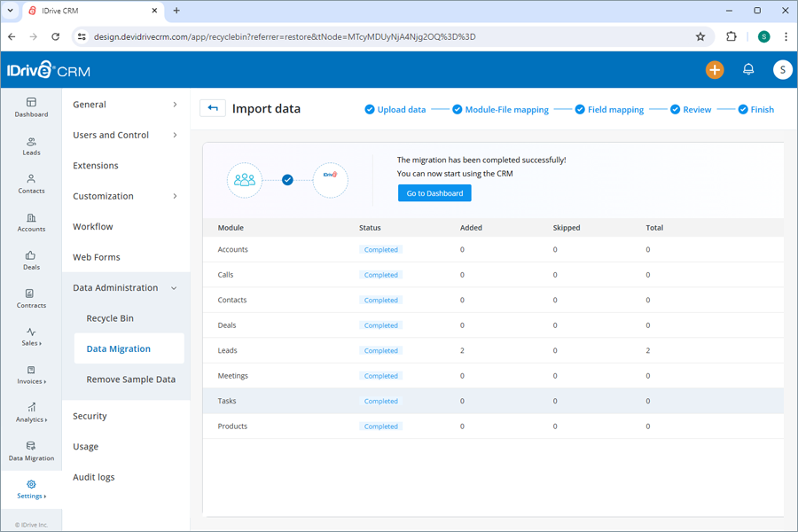Open the Data Migration sidebar icon
798x532 pixels.
click(x=31, y=452)
